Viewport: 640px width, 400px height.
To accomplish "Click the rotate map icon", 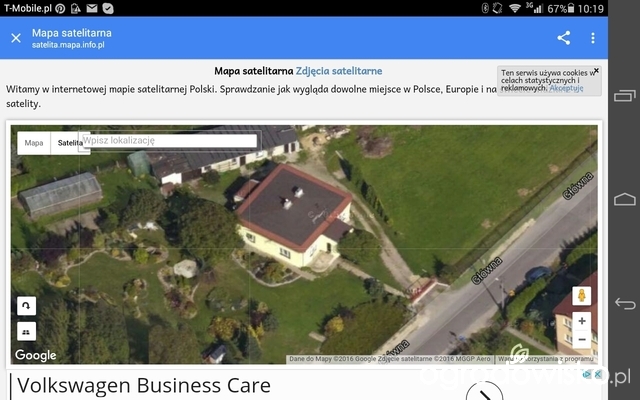I will pos(26,306).
